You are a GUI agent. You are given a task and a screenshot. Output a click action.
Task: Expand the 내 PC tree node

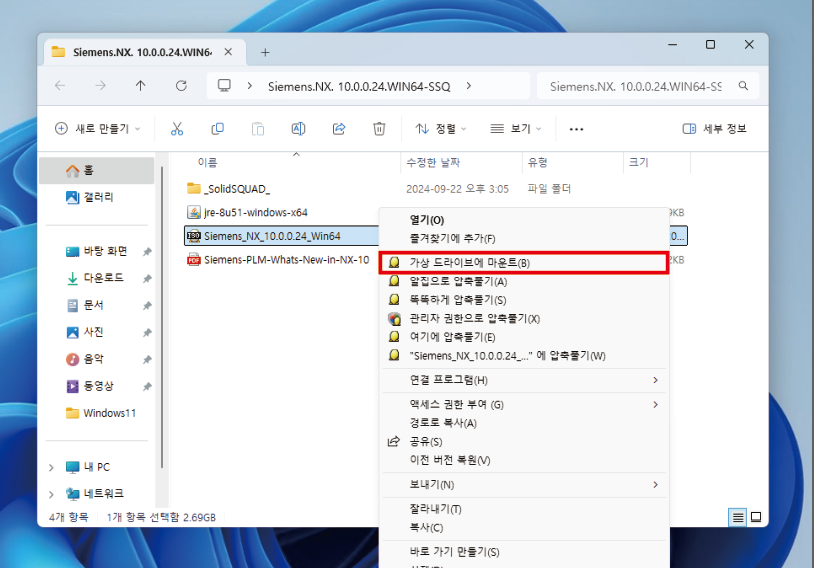51,467
